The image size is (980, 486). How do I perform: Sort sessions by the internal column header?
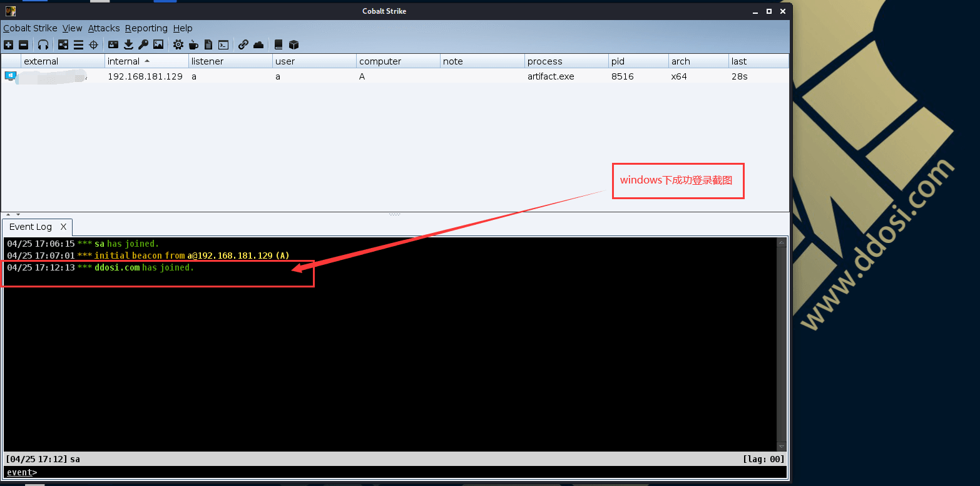pyautogui.click(x=146, y=61)
